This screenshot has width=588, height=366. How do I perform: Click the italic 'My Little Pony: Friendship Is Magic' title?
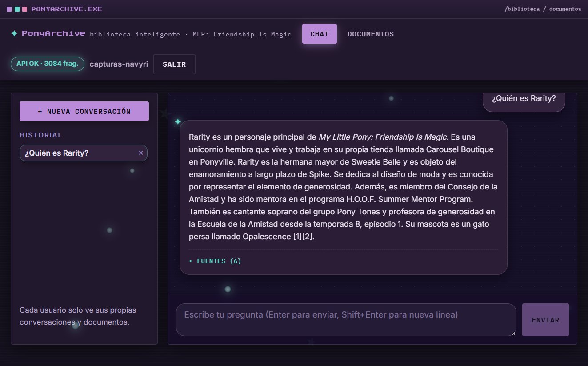point(383,137)
